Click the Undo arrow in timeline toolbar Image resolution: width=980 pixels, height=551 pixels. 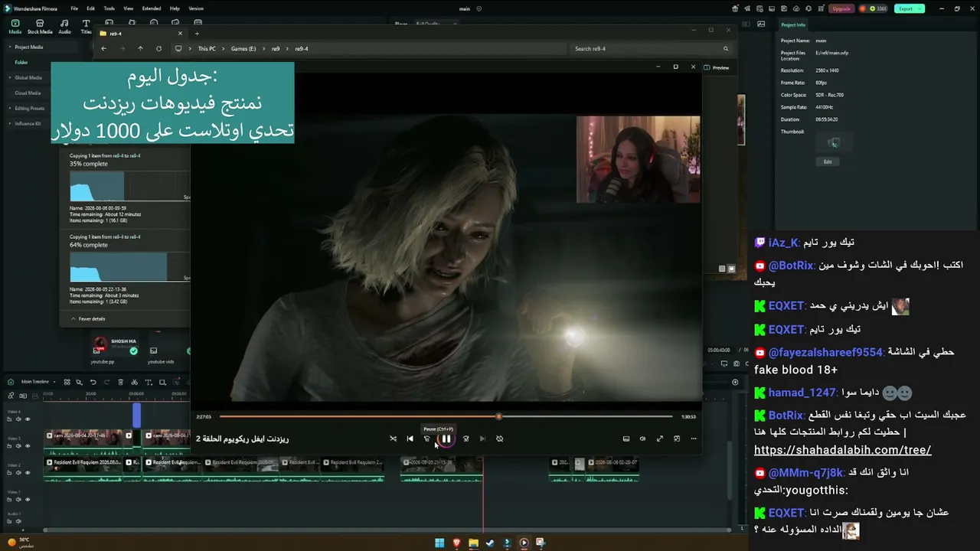pos(93,382)
